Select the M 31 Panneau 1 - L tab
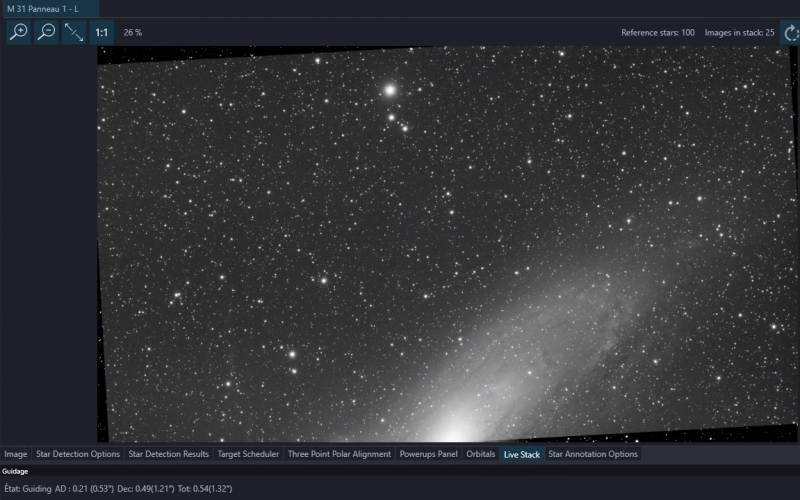The height and width of the screenshot is (500, 800). (x=43, y=9)
